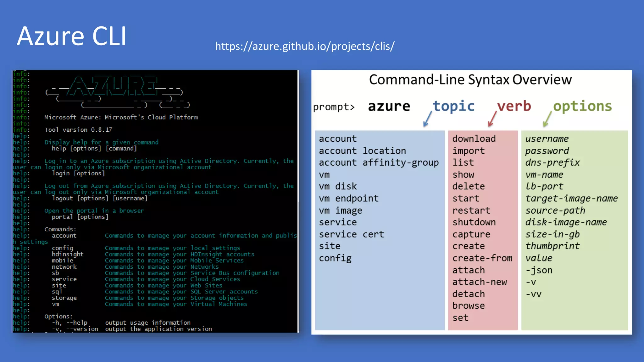Image resolution: width=644 pixels, height=362 pixels.
Task: Click 'sql' command in terminal list
Action: tap(57, 292)
